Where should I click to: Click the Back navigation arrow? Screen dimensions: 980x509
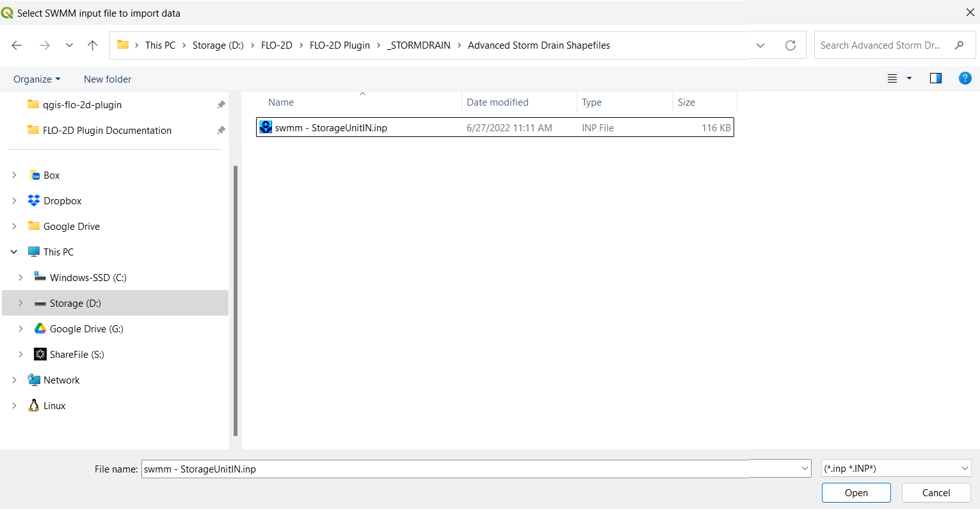coord(17,45)
